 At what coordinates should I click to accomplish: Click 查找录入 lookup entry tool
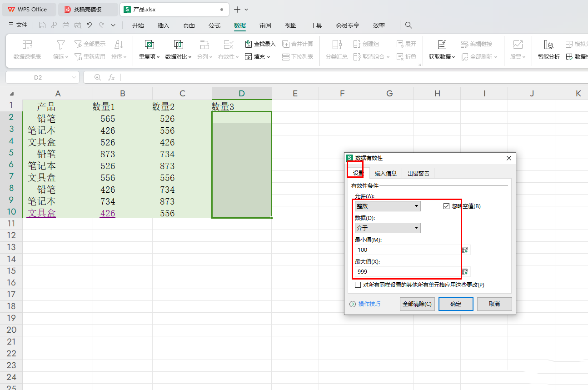tap(260, 44)
